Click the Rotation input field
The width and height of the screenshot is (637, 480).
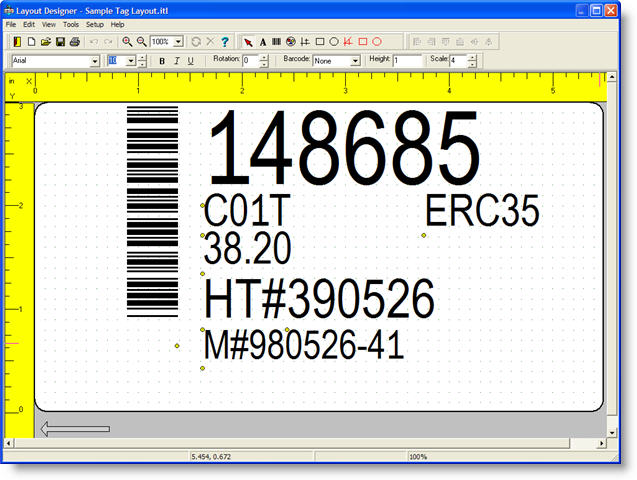coord(251,61)
